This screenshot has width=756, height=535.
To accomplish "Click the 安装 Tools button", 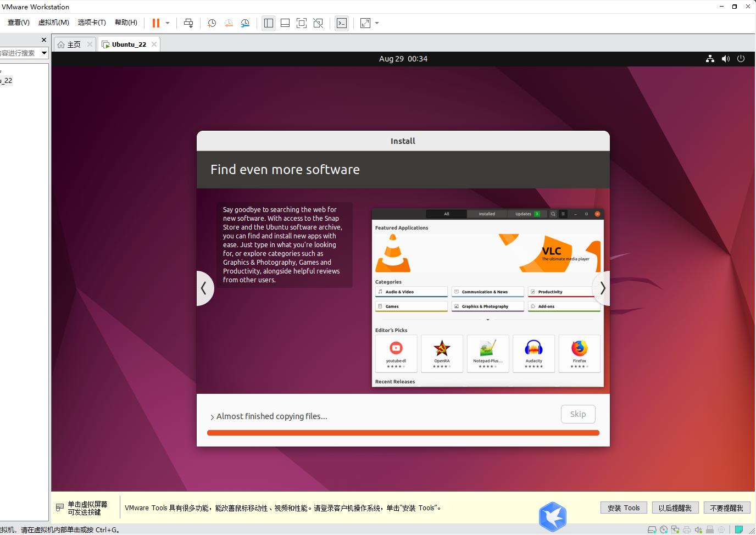I will tap(624, 508).
